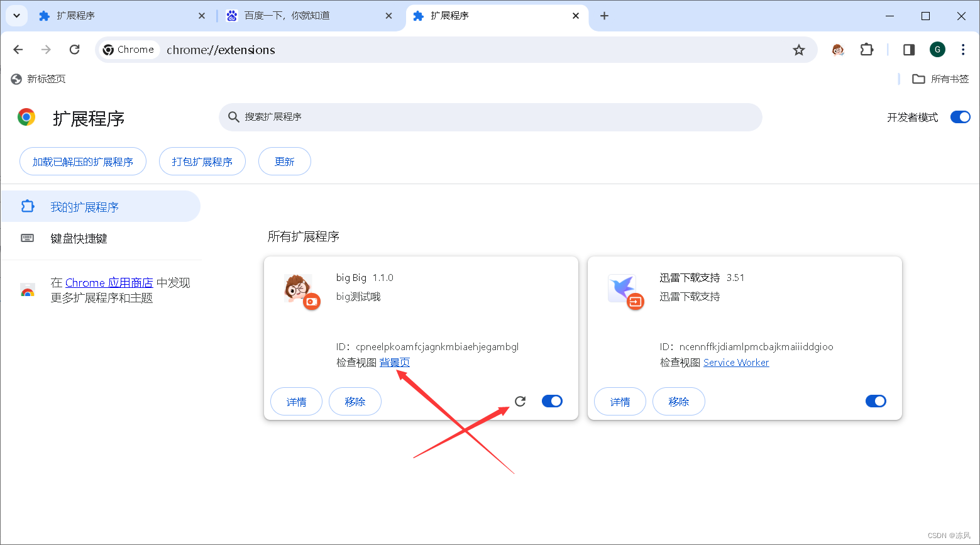Screen dimensions: 980x545
Task: Open the tab search dropdown
Action: (x=16, y=16)
